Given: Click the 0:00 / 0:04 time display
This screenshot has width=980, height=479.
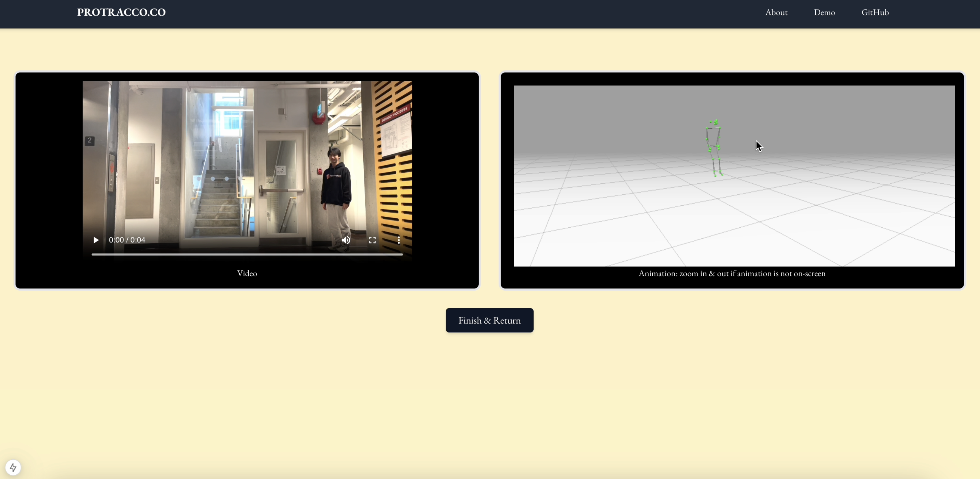Looking at the screenshot, I should (127, 240).
